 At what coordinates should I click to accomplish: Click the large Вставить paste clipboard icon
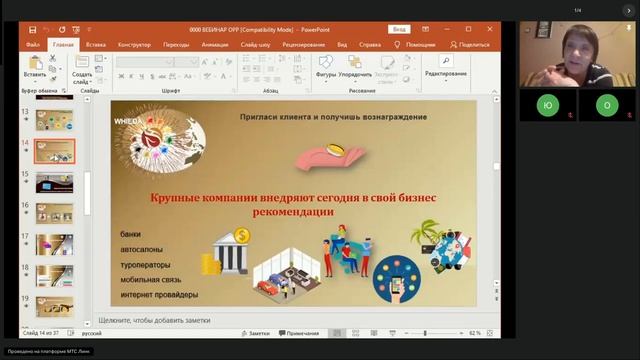[x=36, y=63]
